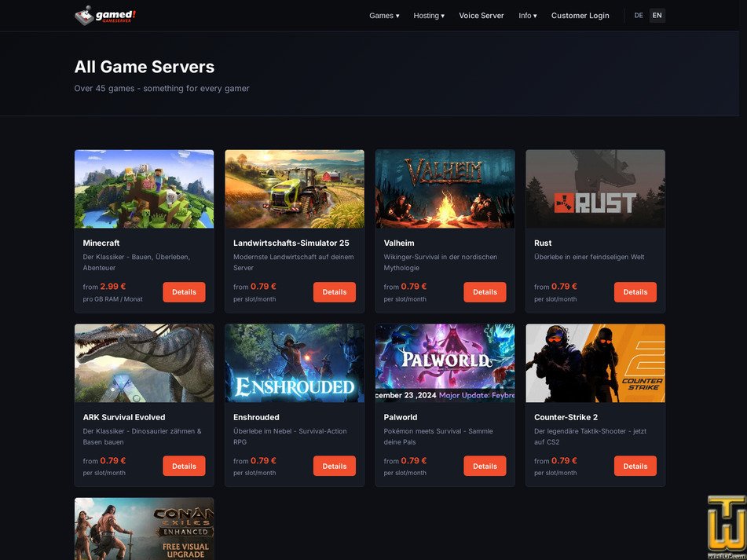The image size is (747, 560).
Task: Click the Palworld card title
Action: coord(400,417)
